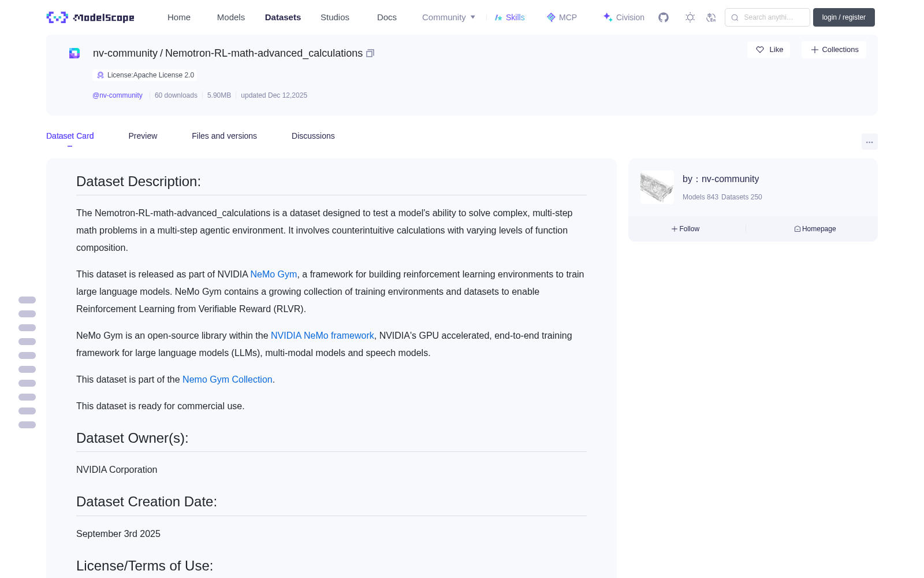Image resolution: width=924 pixels, height=578 pixels.
Task: Go to the Models page
Action: pyautogui.click(x=231, y=17)
